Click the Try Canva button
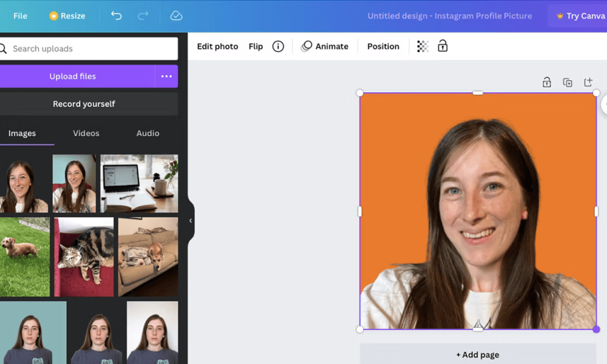Image resolution: width=607 pixels, height=364 pixels. point(581,16)
